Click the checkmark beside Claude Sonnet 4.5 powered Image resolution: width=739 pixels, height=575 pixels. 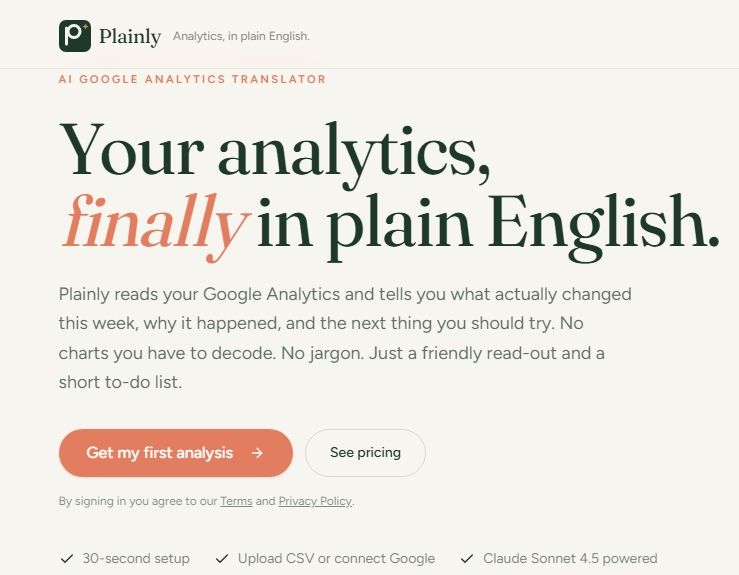click(x=467, y=559)
